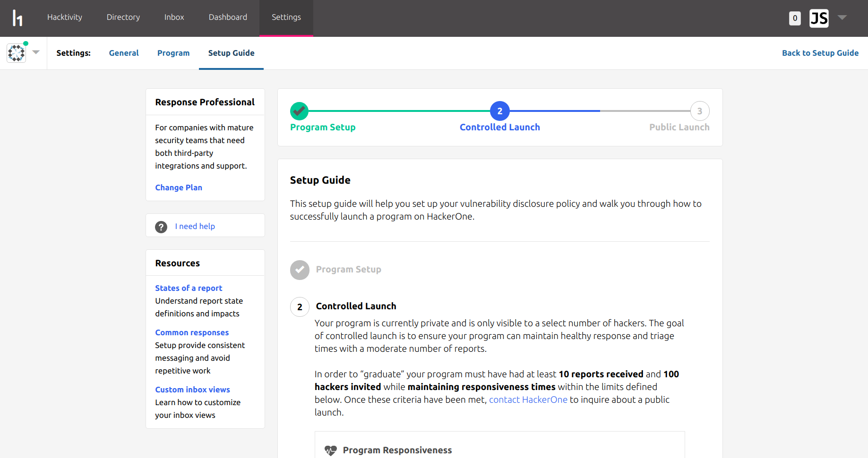The height and width of the screenshot is (458, 868).
Task: Go to Directory in top navigation
Action: 123,17
